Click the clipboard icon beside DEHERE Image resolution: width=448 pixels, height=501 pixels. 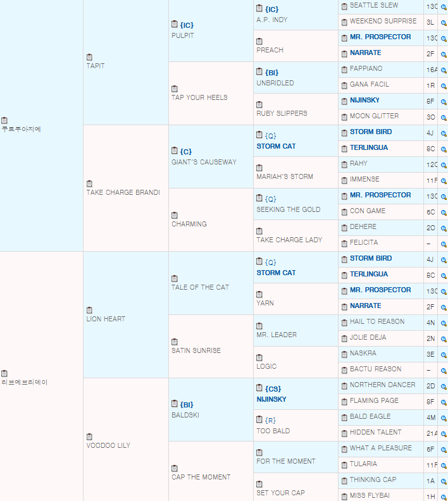point(344,228)
